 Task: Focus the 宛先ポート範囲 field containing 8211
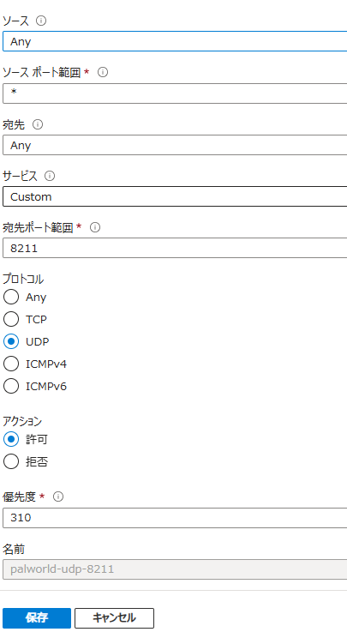[175, 248]
